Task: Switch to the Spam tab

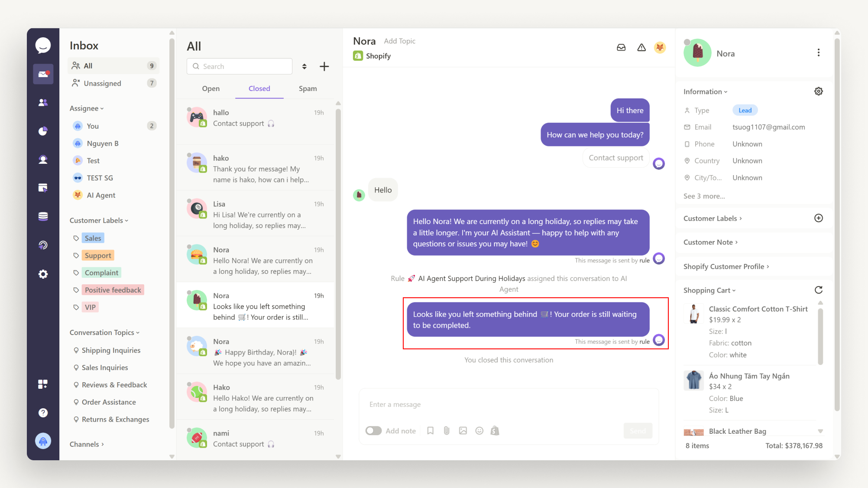Action: [x=308, y=88]
